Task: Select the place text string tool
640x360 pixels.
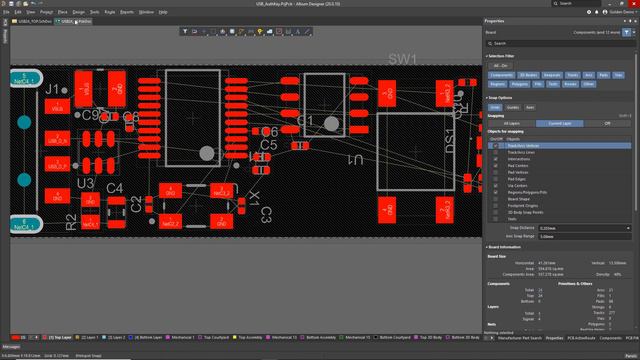Action: point(298,31)
